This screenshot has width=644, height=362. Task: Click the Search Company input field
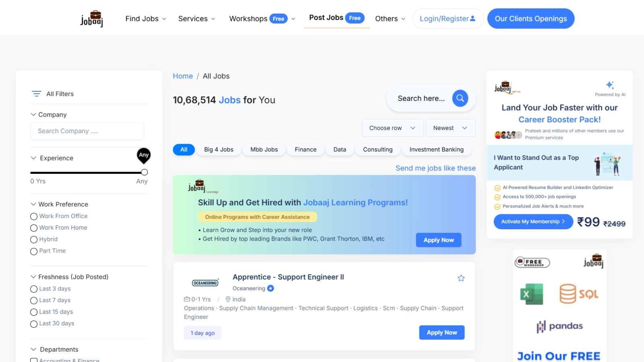pyautogui.click(x=87, y=131)
